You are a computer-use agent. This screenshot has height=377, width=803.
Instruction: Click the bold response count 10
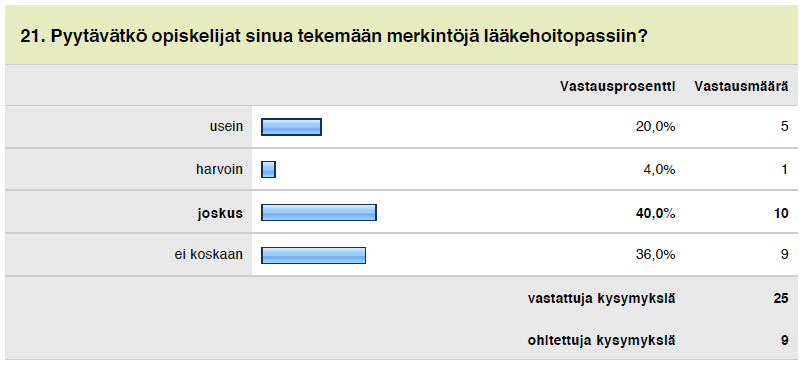[x=781, y=213]
